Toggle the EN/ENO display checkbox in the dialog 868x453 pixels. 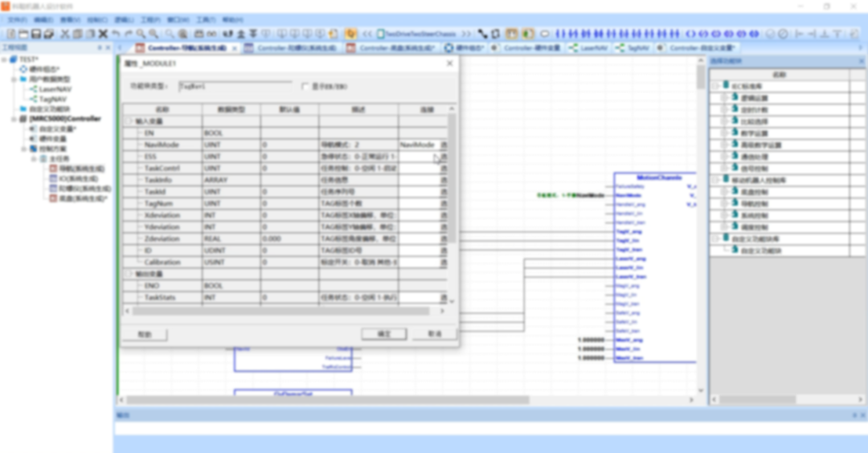(x=305, y=86)
